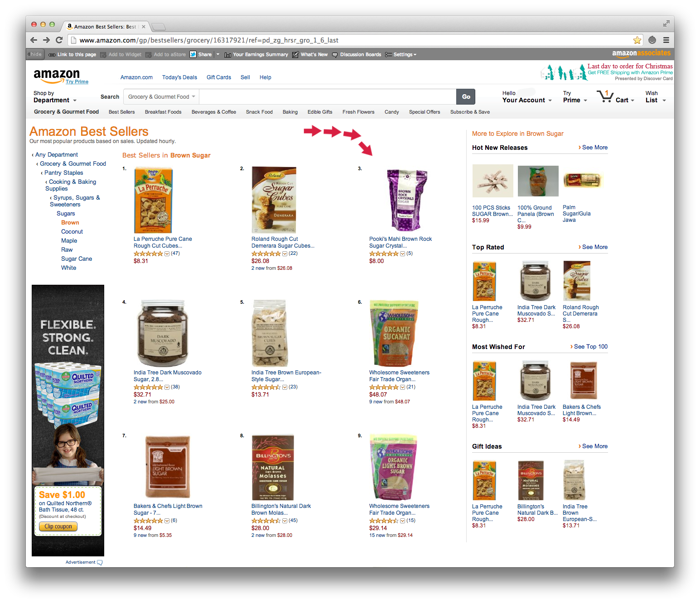
Task: Expand rating breakdown for La Perruche cubes
Action: click(167, 254)
